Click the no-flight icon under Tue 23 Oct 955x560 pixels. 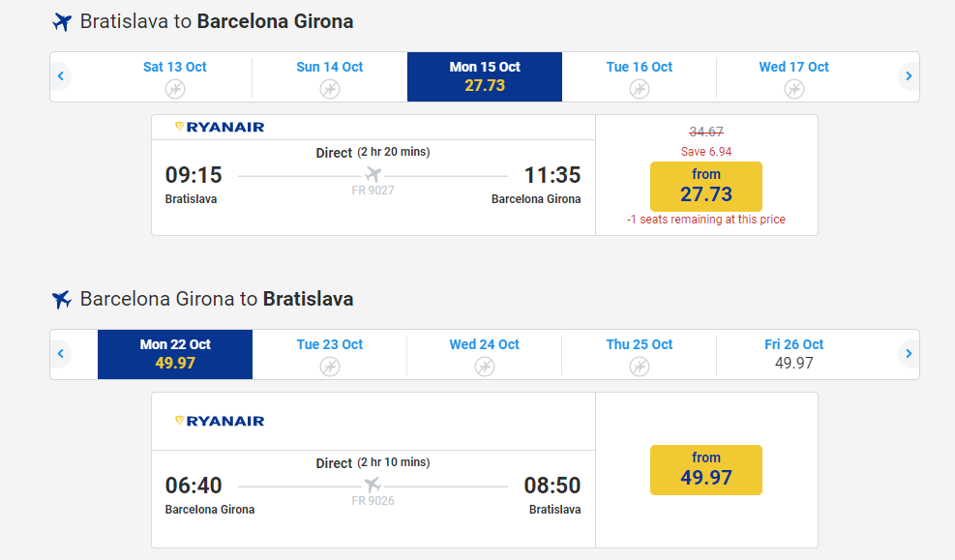(x=330, y=367)
